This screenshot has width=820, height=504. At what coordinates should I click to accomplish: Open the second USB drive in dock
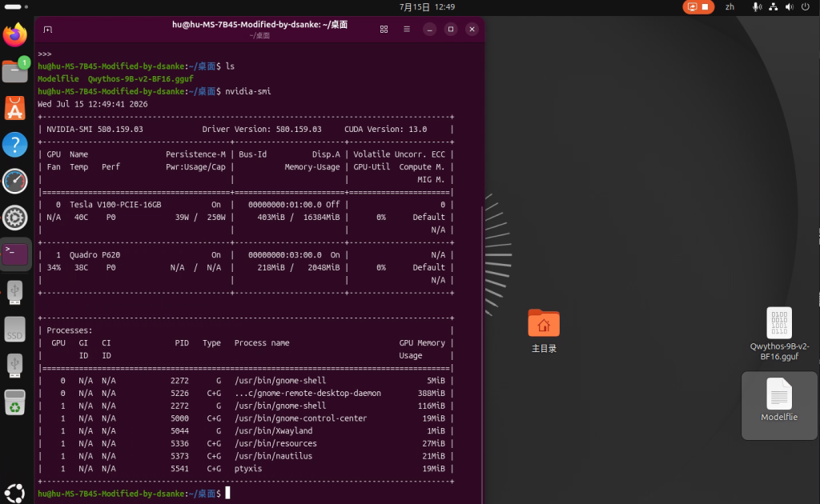(x=14, y=365)
